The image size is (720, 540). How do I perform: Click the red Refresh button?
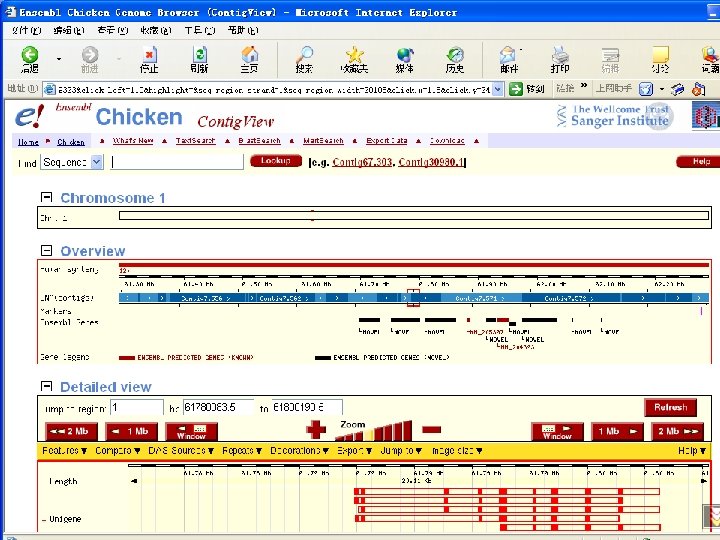pos(670,407)
